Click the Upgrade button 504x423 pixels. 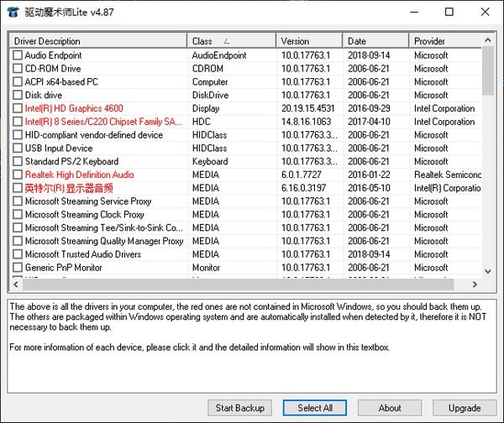tap(465, 408)
